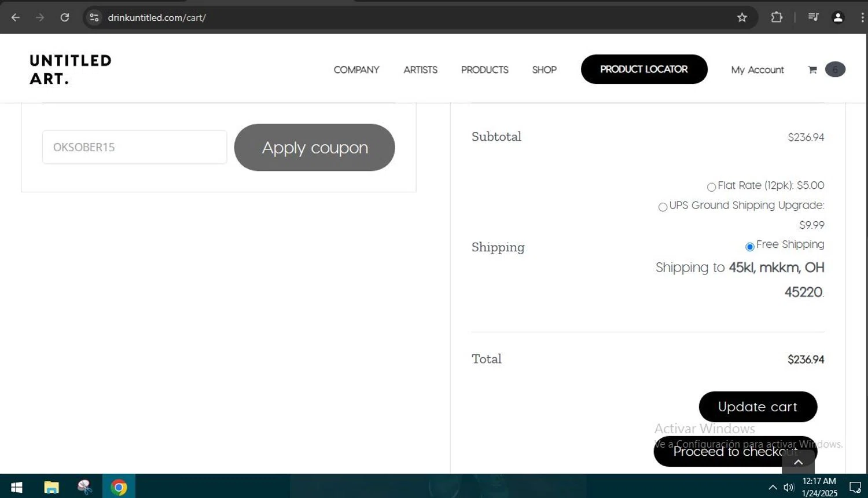Click the Update cart button
868x498 pixels.
(x=758, y=407)
